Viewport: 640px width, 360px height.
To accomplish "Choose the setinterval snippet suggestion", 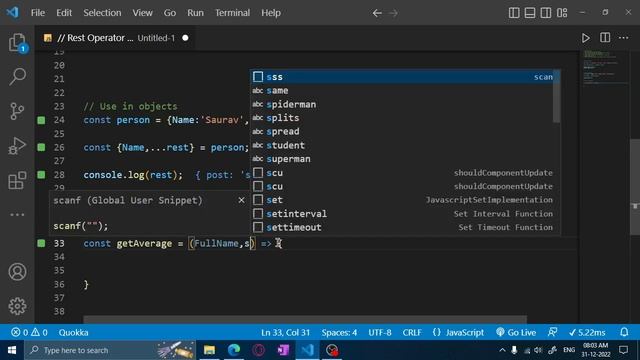I will (402, 213).
